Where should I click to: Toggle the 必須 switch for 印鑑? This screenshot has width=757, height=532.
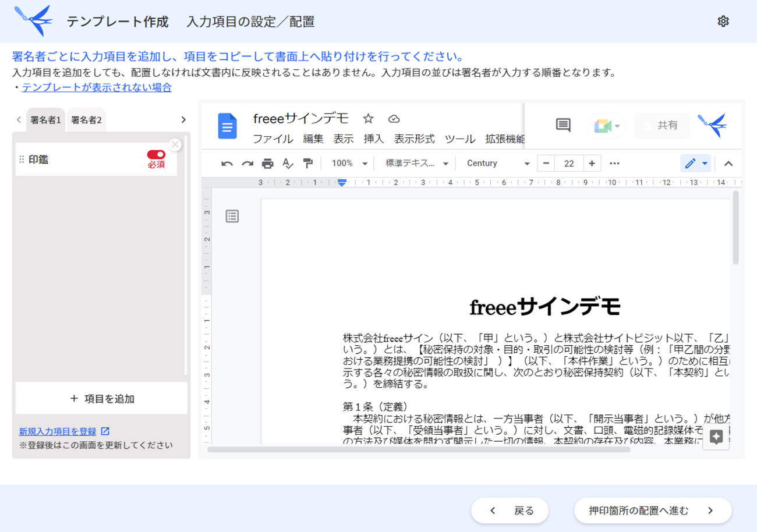156,155
